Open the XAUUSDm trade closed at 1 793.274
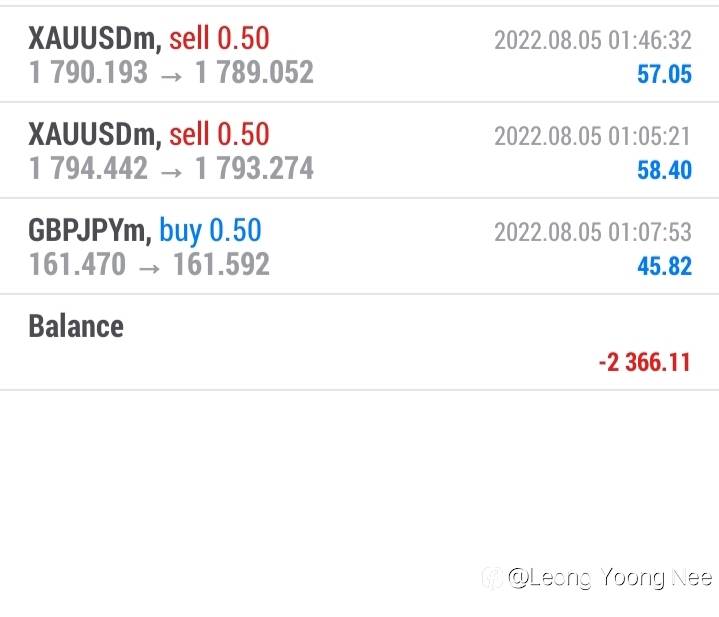This screenshot has width=719, height=617. [93, 135]
